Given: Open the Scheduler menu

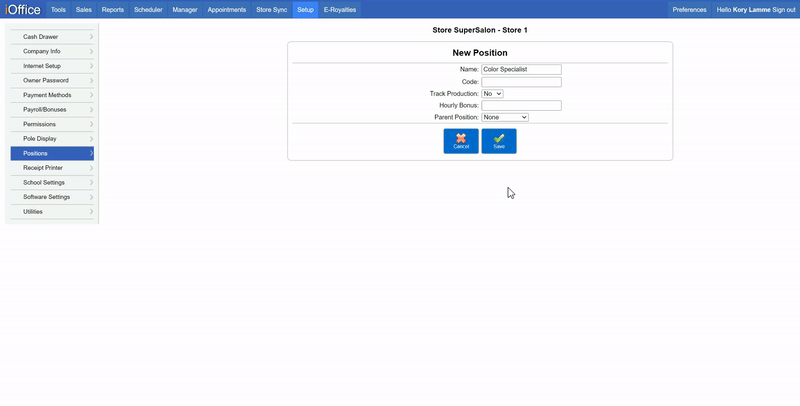Looking at the screenshot, I should click(148, 10).
